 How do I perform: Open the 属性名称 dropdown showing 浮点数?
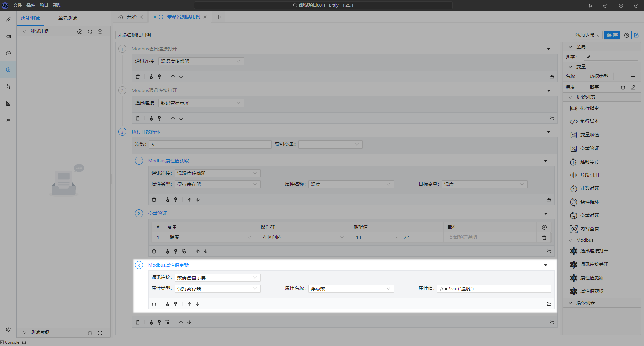click(351, 289)
